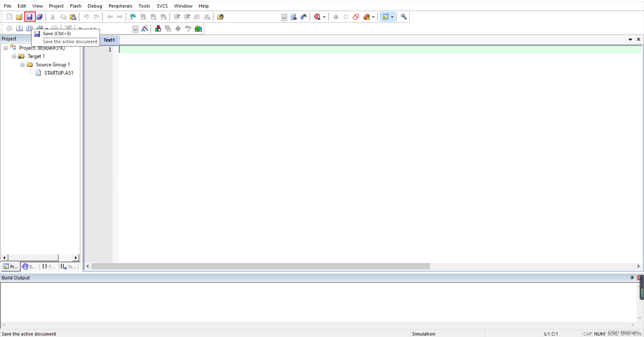Toggle Enable/Disable Breakpoint hollow circle icon
This screenshot has width=644, height=337.
point(346,17)
